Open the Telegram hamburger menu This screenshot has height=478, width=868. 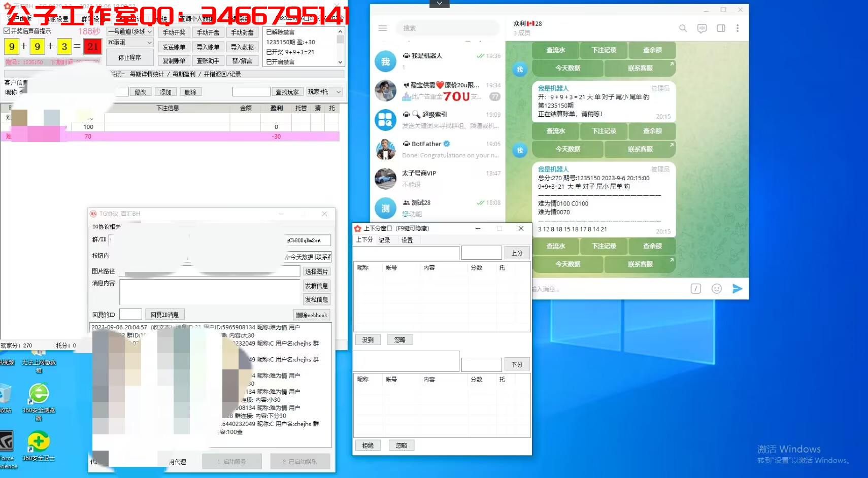click(x=383, y=28)
